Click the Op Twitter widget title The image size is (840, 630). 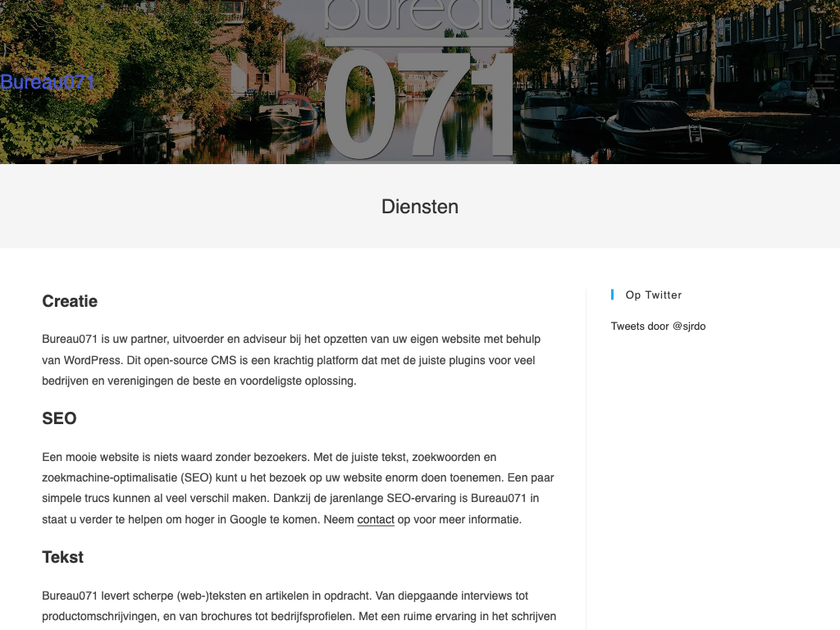[x=654, y=294]
